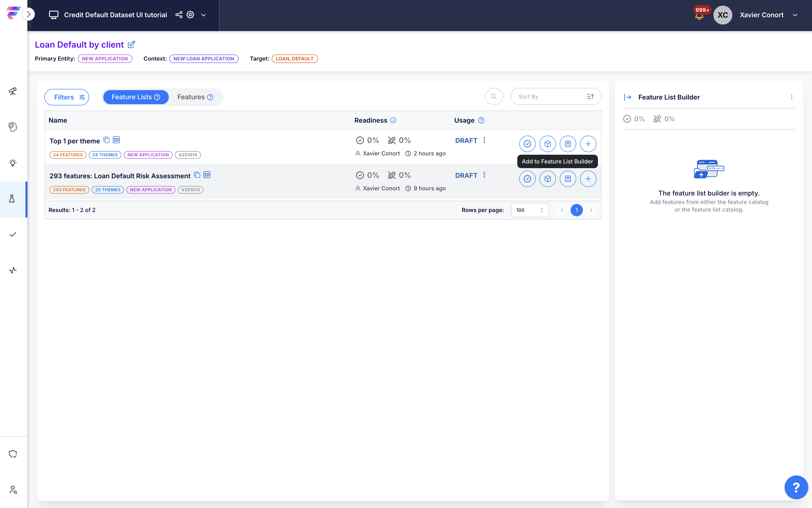Open the Rows per page dropdown
The width and height of the screenshot is (812, 508).
tap(530, 210)
